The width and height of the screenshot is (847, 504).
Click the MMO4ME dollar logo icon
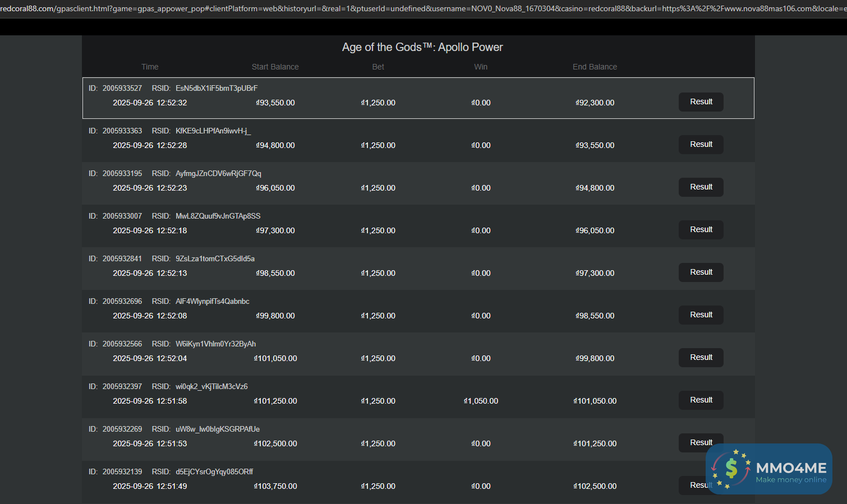(x=731, y=469)
